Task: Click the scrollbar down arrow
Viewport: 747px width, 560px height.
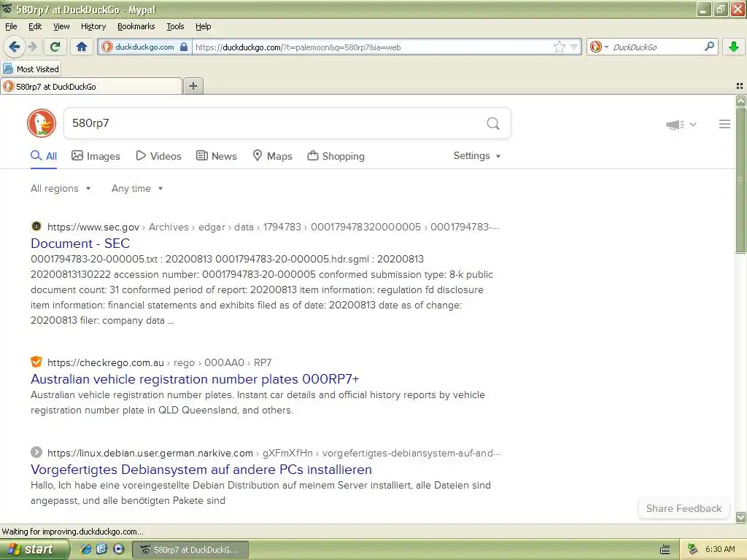Action: pyautogui.click(x=740, y=517)
